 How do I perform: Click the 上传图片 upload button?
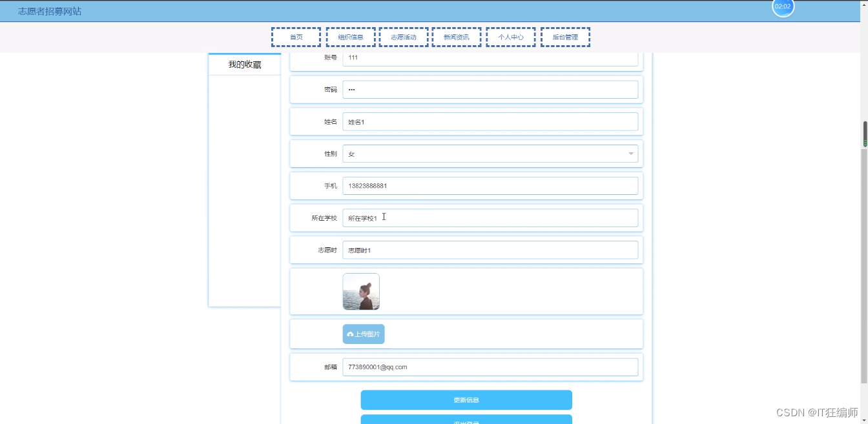click(x=364, y=334)
